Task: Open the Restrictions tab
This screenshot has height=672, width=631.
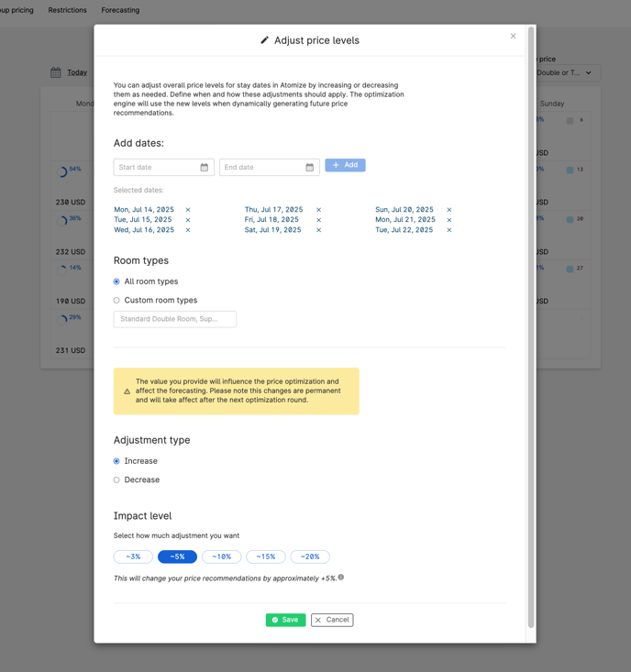Action: click(x=67, y=10)
